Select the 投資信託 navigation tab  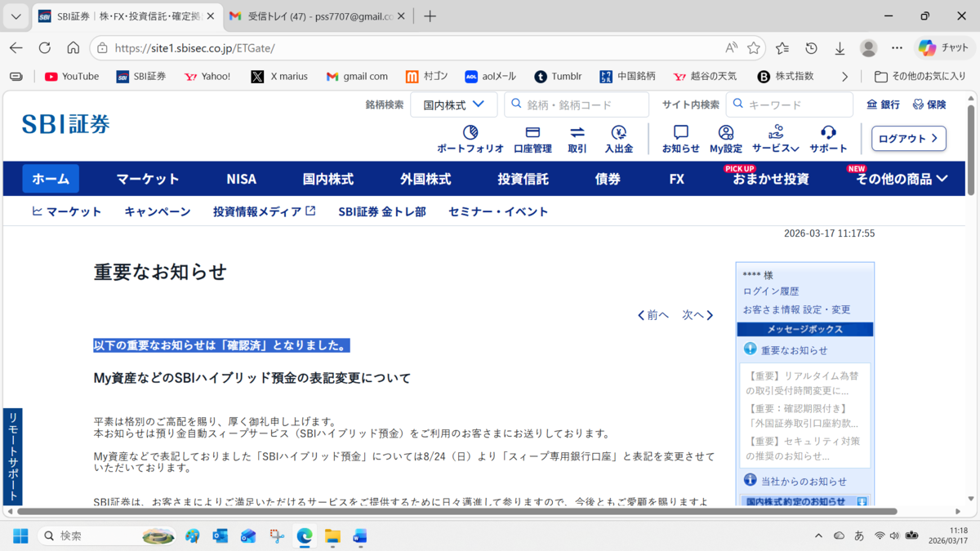coord(523,179)
